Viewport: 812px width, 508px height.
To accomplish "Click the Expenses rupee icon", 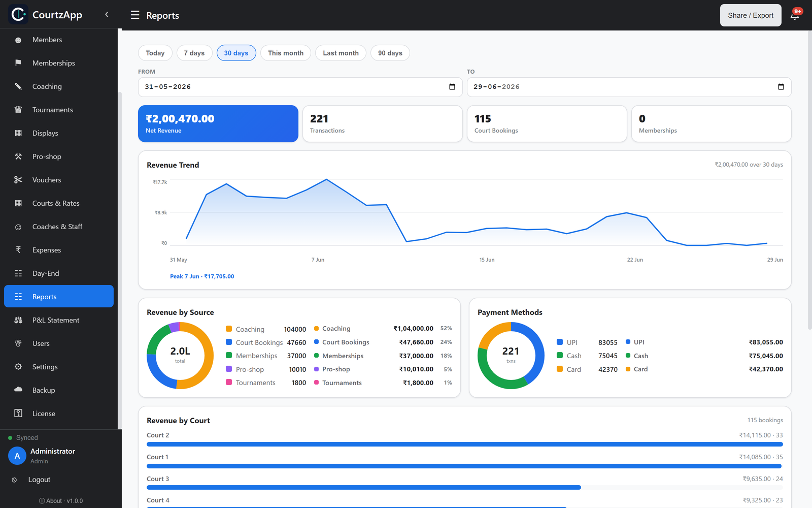I will [18, 250].
